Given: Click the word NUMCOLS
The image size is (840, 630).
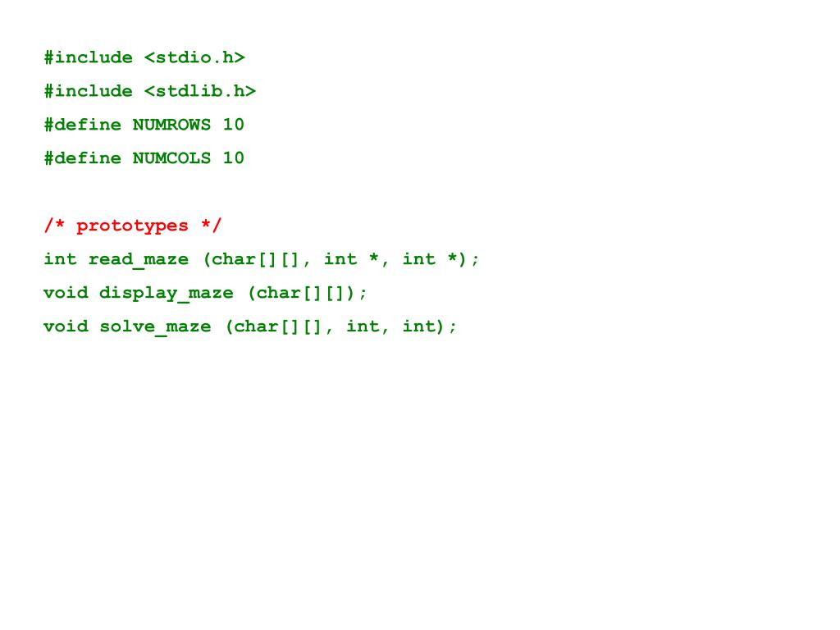Looking at the screenshot, I should pos(172,158).
